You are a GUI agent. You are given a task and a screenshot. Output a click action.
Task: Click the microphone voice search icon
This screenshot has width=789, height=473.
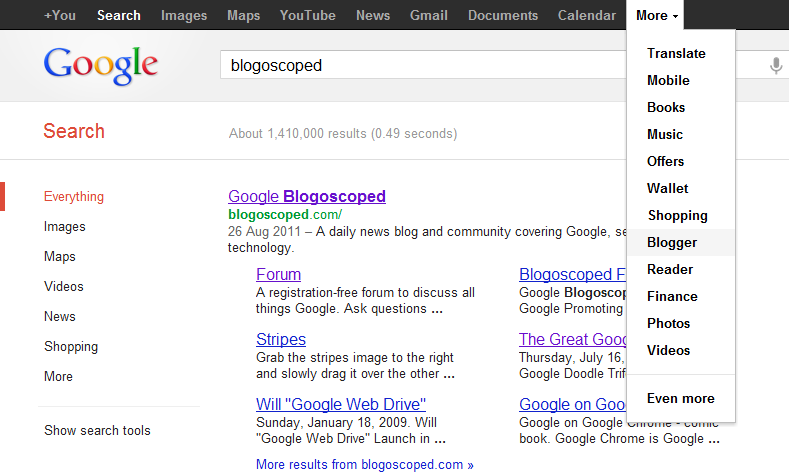pyautogui.click(x=776, y=66)
